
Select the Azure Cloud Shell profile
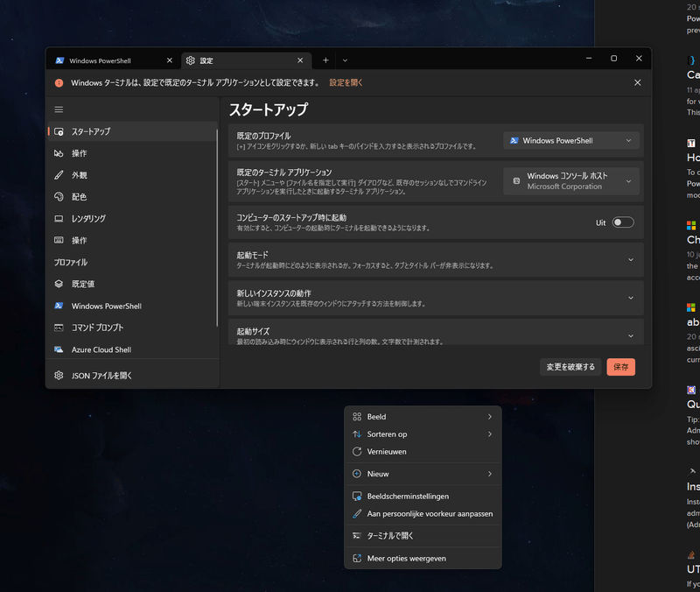[x=133, y=349]
